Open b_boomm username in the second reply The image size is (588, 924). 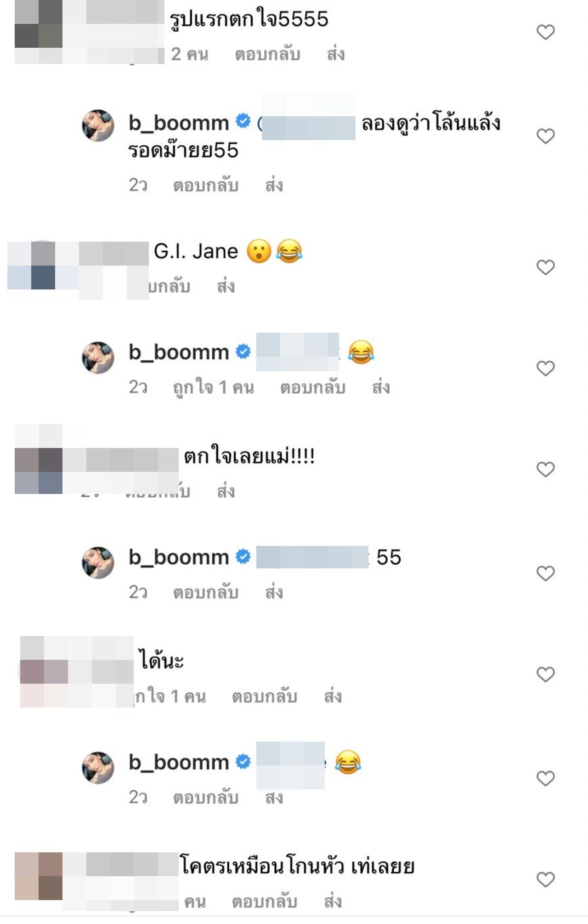coord(179,352)
